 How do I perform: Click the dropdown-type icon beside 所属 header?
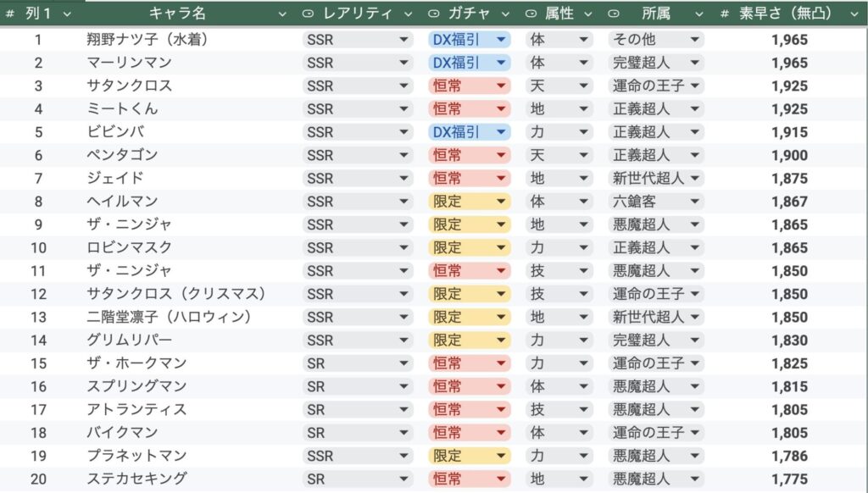coord(614,14)
